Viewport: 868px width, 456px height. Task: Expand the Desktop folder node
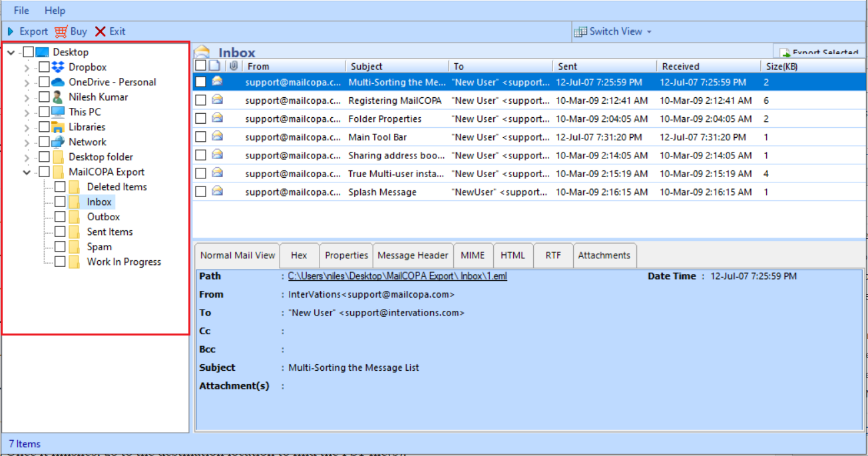coord(27,157)
